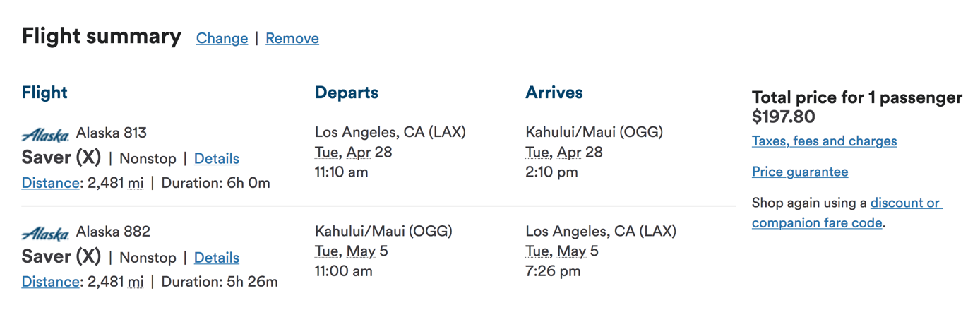The height and width of the screenshot is (327, 980).
Task: Open Details for Alaska 813 flight
Action: click(217, 158)
